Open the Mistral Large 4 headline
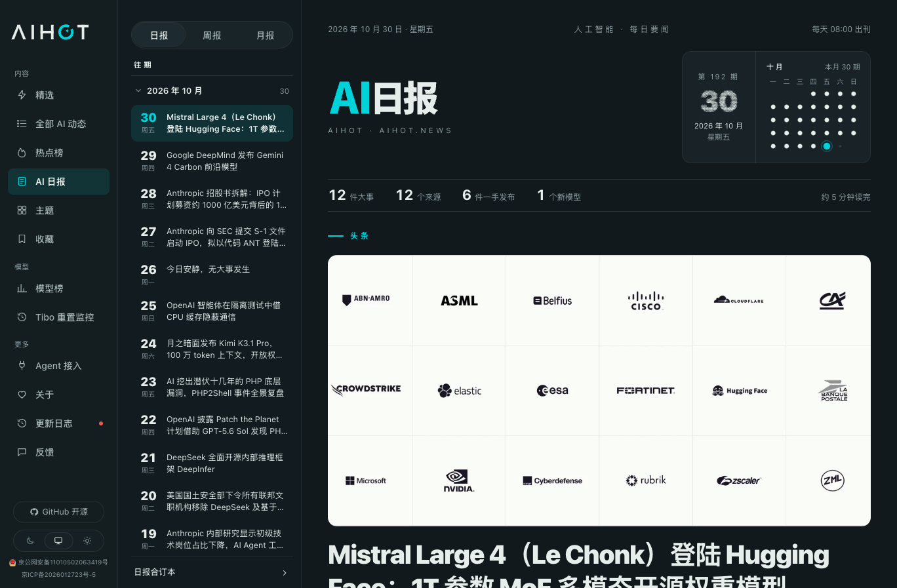Screen dimensions: 897x588 tap(578, 568)
